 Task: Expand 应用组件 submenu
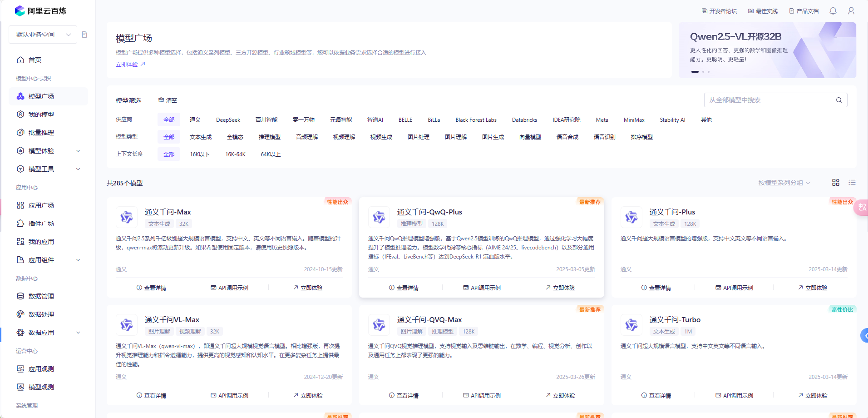[x=48, y=260]
